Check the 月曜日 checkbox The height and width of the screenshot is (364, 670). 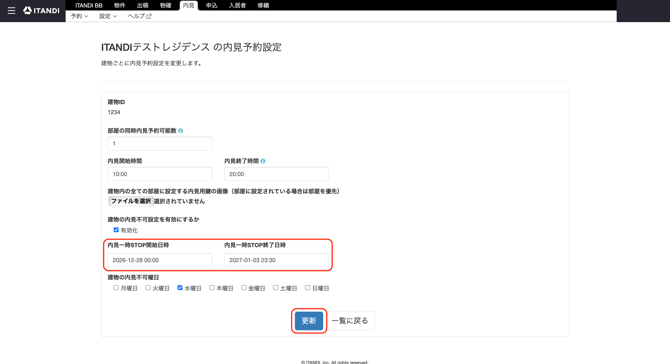click(x=116, y=288)
